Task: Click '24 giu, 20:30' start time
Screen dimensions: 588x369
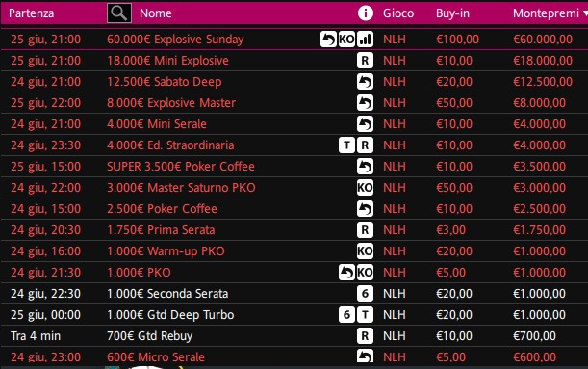Action: click(x=45, y=230)
